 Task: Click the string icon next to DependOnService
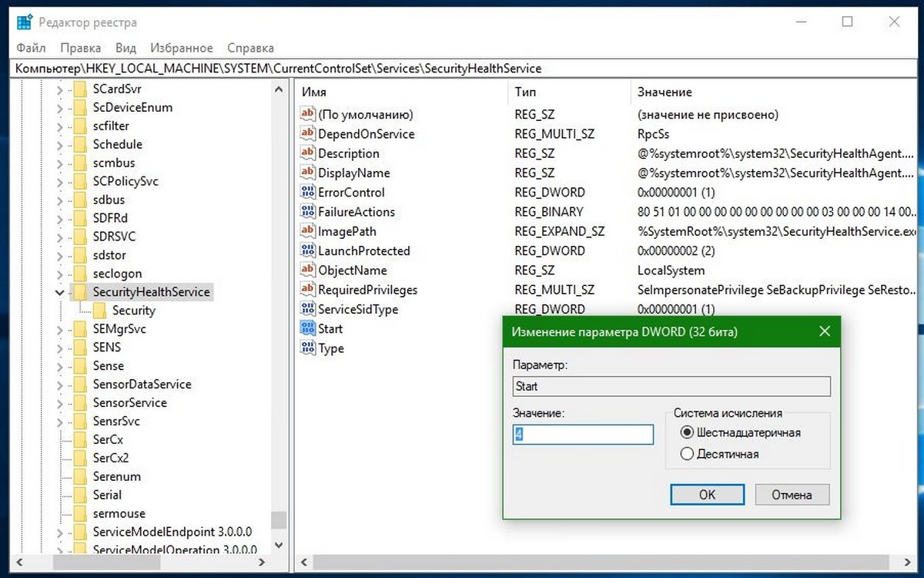(x=308, y=134)
